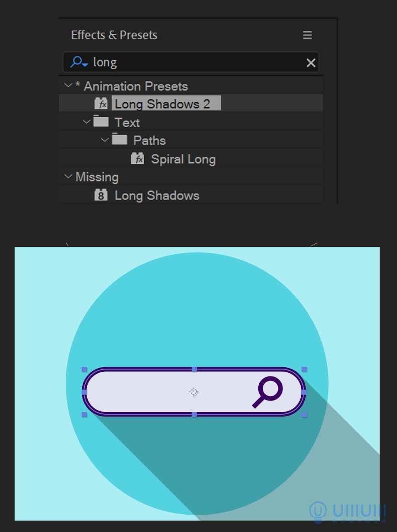
Task: Click the 8-bit icon beside Long Shadows
Action: pyautogui.click(x=101, y=195)
